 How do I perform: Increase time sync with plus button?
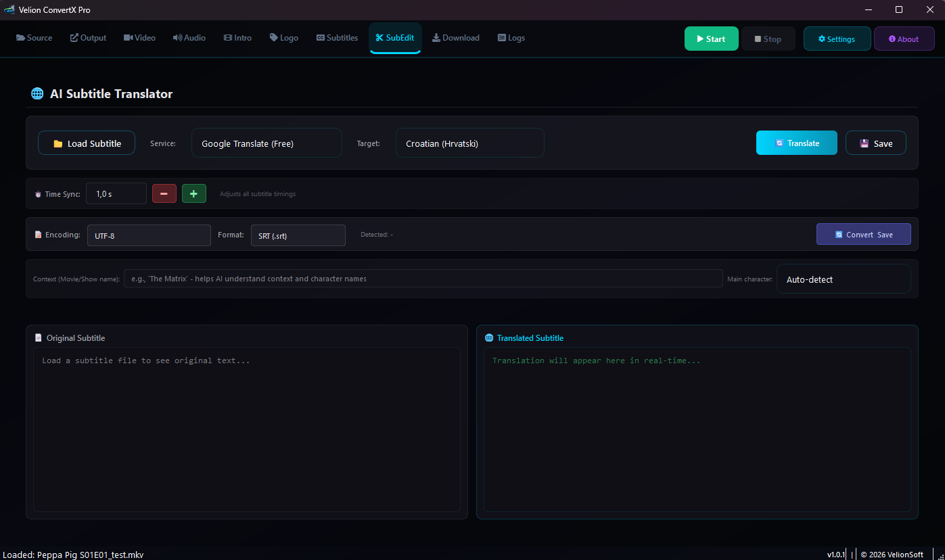point(194,193)
